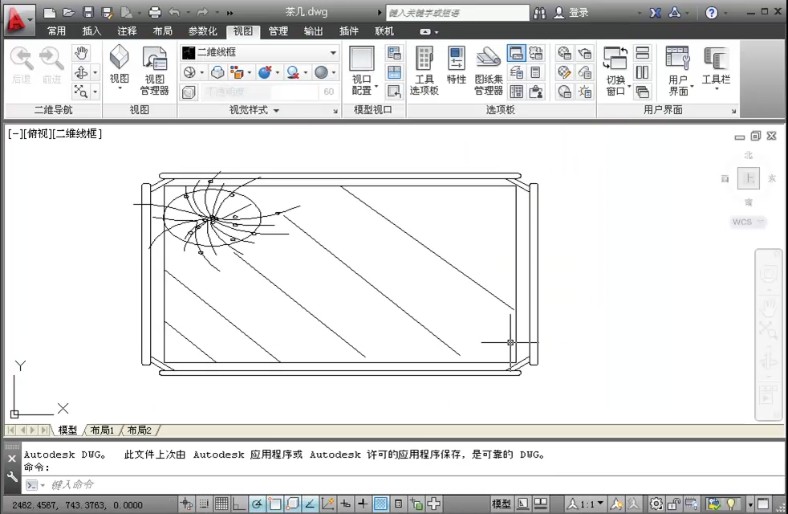Click the Plot printer icon
Screen dimensions: 788x514
(155, 13)
